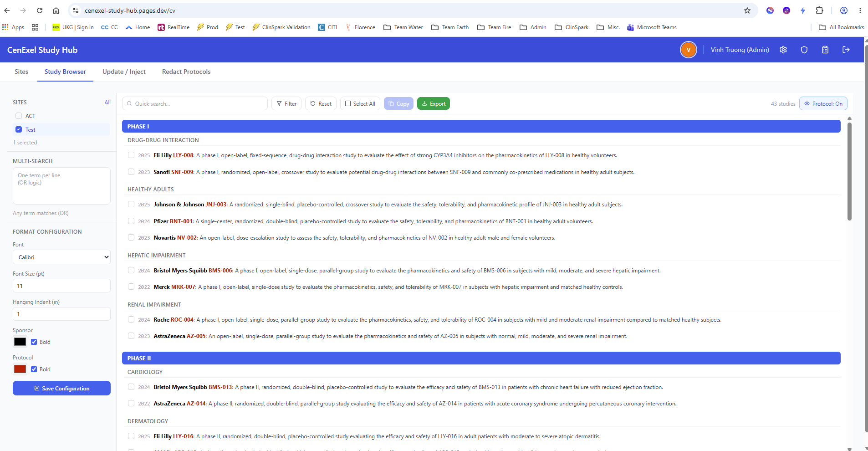Image resolution: width=868 pixels, height=451 pixels.
Task: Open the tab groups grid icon
Action: point(35,27)
